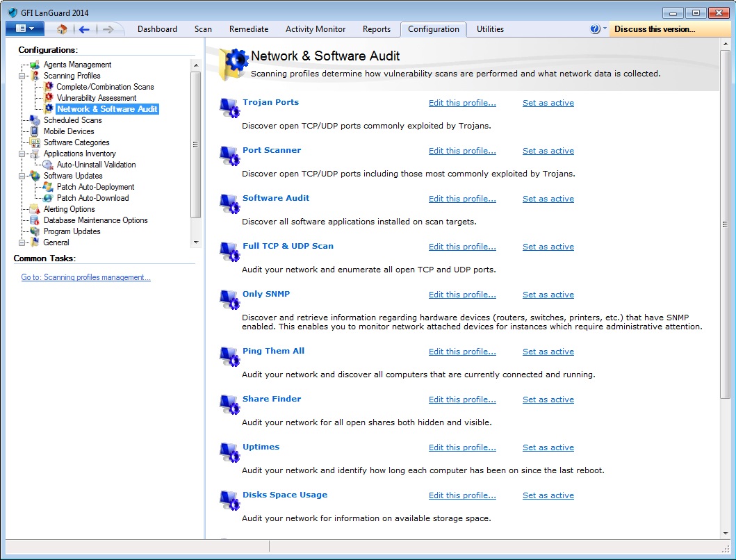Go back with the left arrow icon
Image resolution: width=736 pixels, height=560 pixels.
coord(84,30)
